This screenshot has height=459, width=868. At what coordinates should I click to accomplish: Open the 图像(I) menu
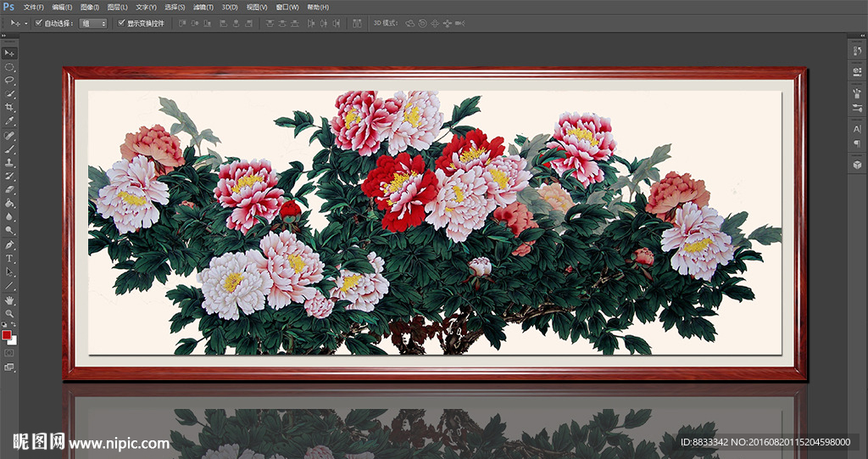[x=90, y=7]
